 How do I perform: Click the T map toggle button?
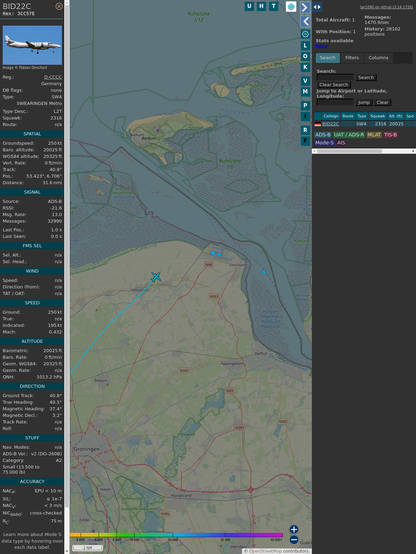(273, 6)
